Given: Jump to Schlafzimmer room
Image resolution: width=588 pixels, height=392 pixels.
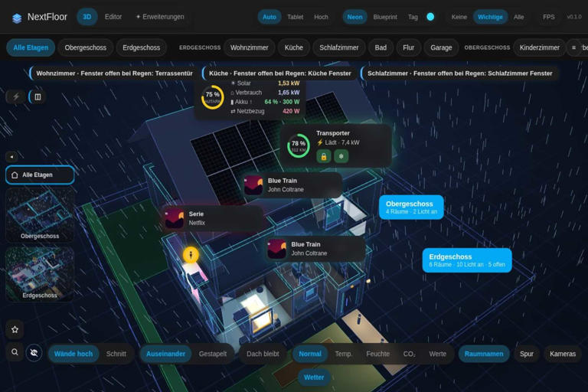Looking at the screenshot, I should 339,47.
